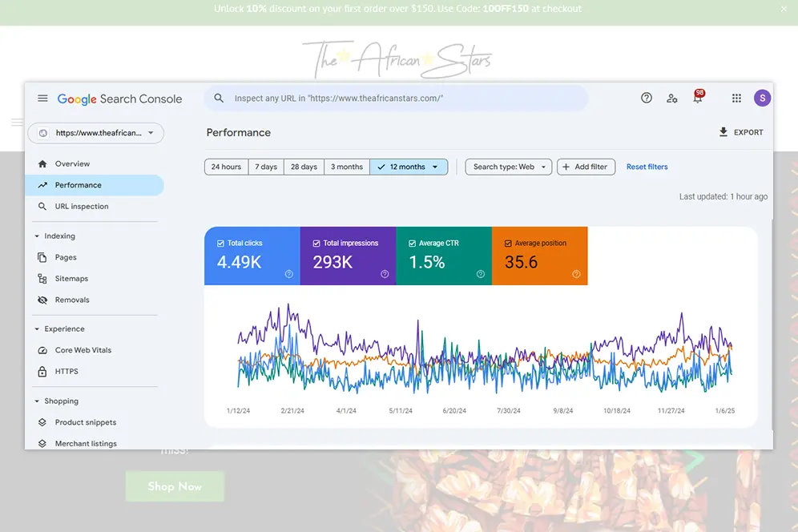Expand the Search type: Web dropdown
The height and width of the screenshot is (532, 798).
[509, 167]
